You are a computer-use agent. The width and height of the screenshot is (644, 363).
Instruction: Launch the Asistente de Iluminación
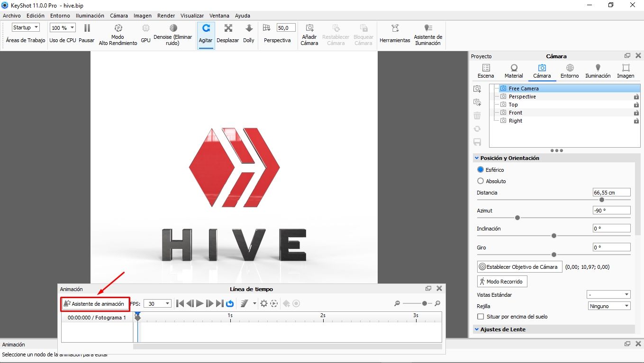coord(428,35)
